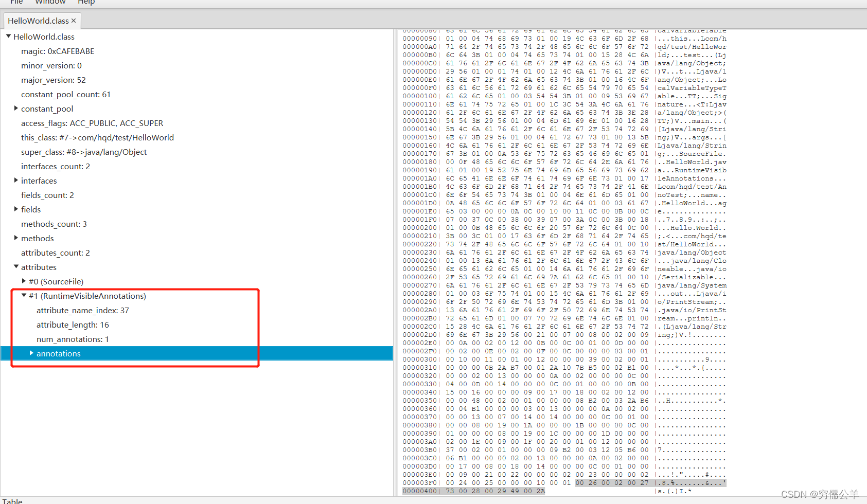Screen dimensions: 867x504
Task: Collapse the HelloWorld.class root node
Action: click(8, 37)
